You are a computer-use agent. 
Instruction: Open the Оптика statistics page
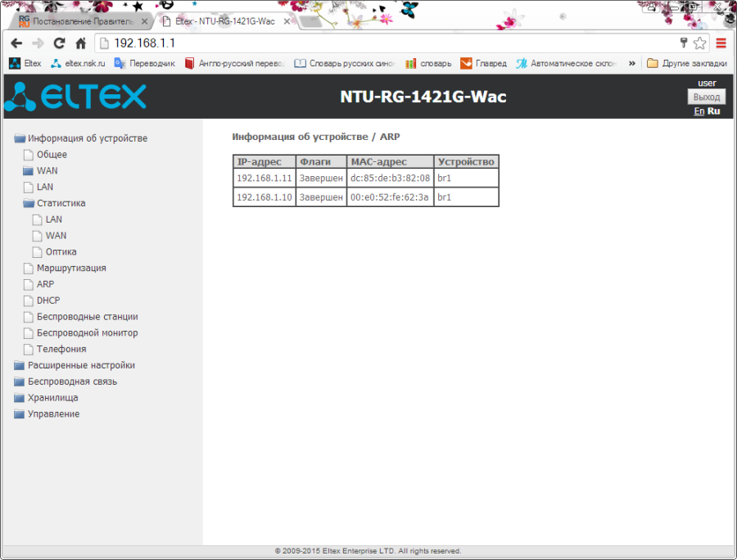55,252
